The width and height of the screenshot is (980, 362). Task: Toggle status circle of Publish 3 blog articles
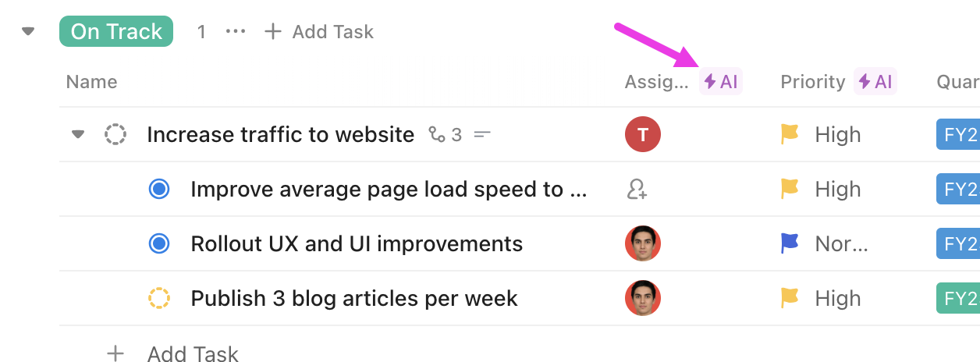click(x=159, y=298)
